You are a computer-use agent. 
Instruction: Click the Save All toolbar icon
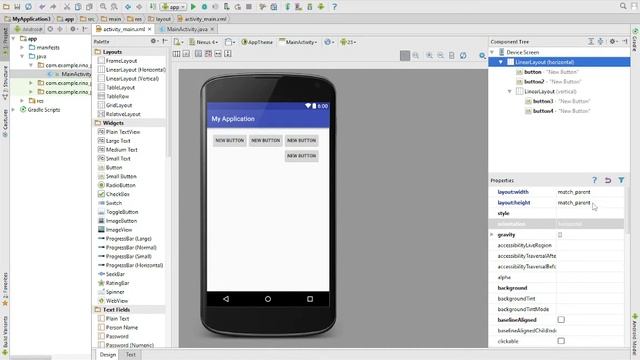17,7
